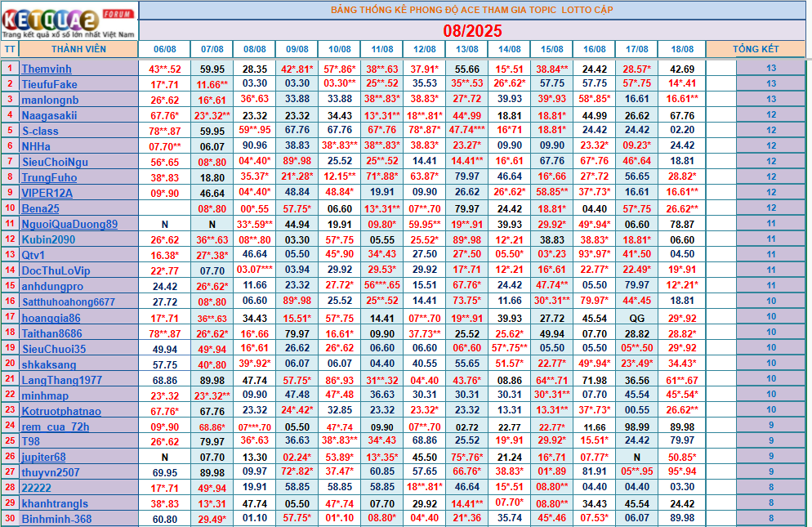Open member link khanhtrangls

click(x=55, y=503)
